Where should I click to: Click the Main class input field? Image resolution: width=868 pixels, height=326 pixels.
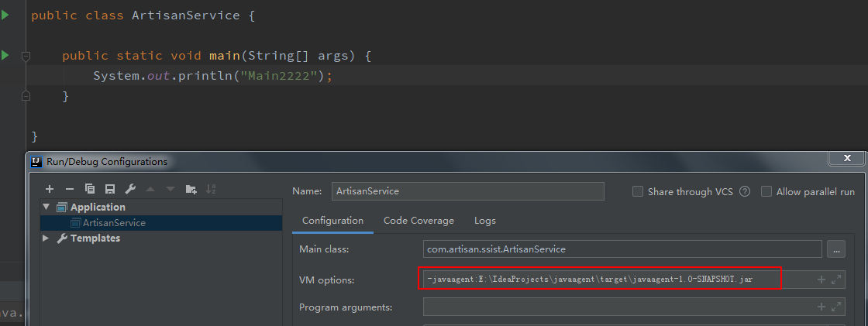tap(623, 249)
